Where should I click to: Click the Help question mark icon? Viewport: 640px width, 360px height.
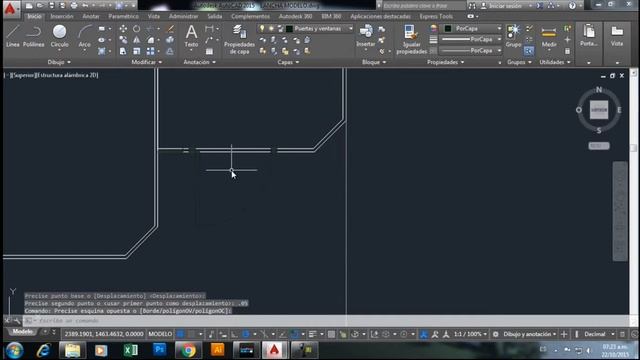coord(572,6)
